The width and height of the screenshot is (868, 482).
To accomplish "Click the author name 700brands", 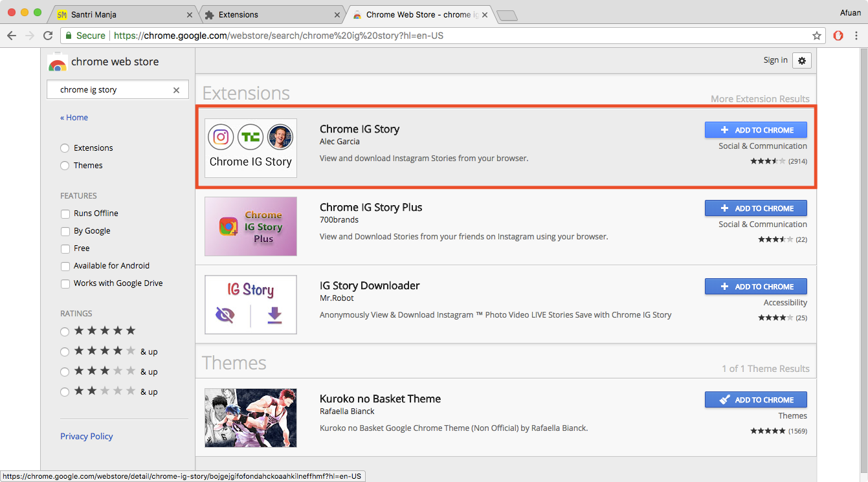I will coord(339,220).
